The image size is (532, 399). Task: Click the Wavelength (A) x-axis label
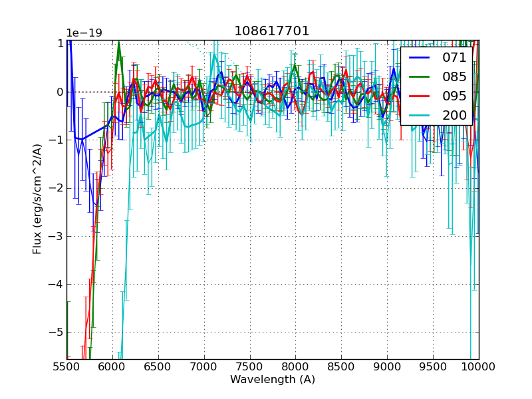[x=273, y=380]
